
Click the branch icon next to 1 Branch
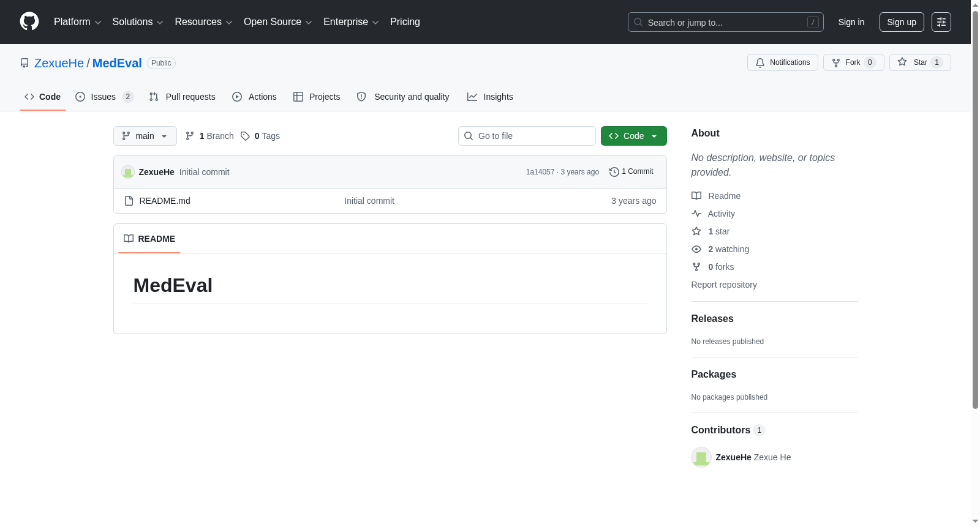tap(190, 136)
